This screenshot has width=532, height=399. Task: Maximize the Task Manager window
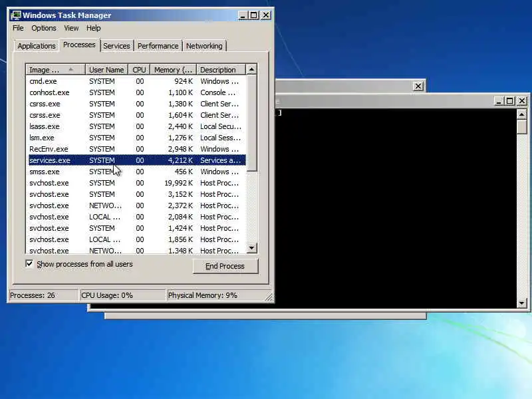click(x=254, y=15)
